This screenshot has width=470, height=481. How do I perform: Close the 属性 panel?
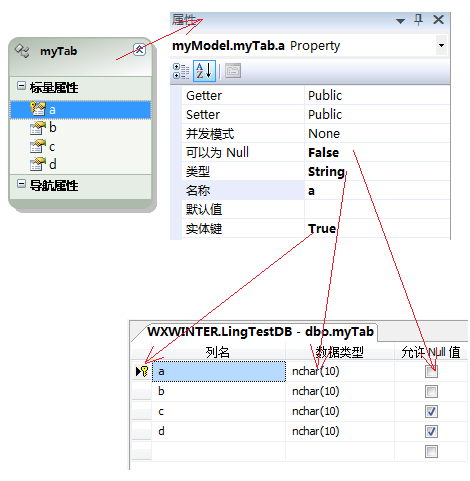click(x=438, y=20)
